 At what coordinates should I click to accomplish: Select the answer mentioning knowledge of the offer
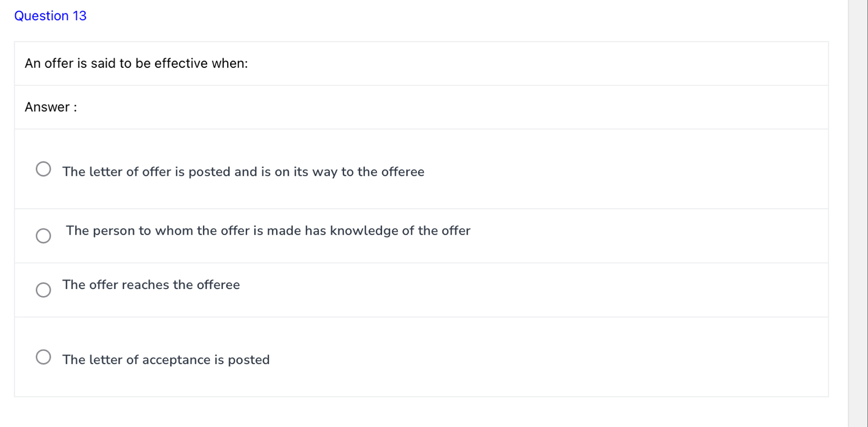tap(268, 230)
